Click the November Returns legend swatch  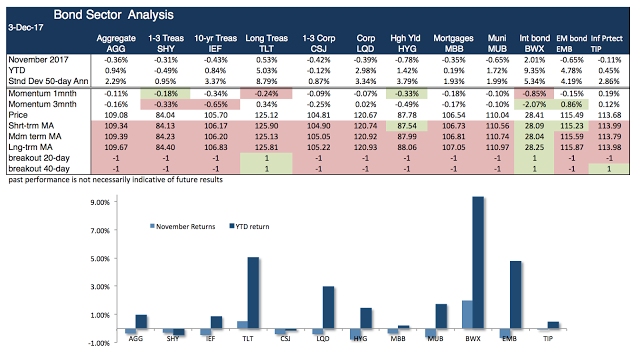[152, 226]
